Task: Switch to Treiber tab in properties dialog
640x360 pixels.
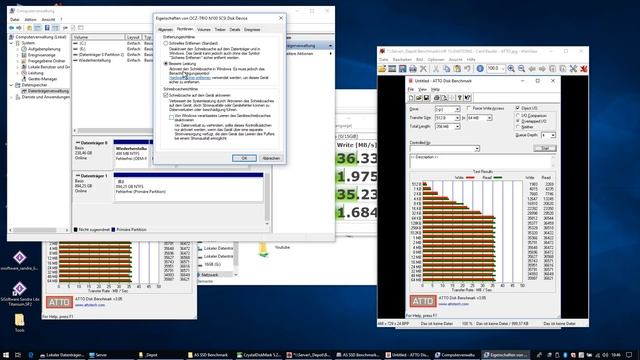Action: [220, 29]
